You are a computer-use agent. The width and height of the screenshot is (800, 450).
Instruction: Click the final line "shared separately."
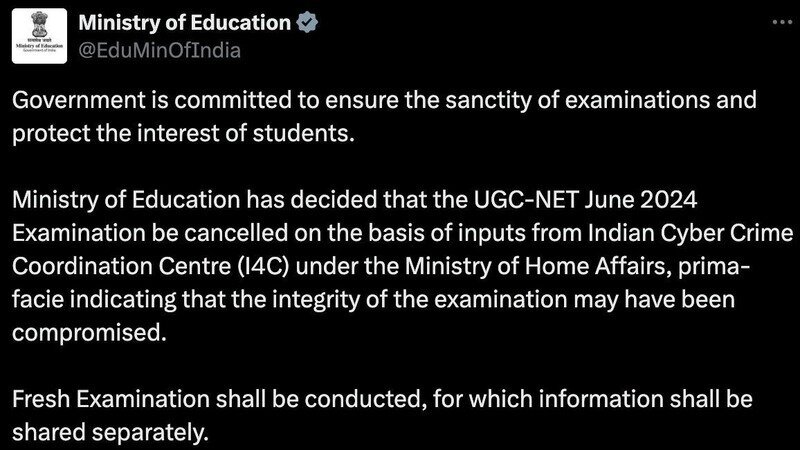pyautogui.click(x=111, y=433)
